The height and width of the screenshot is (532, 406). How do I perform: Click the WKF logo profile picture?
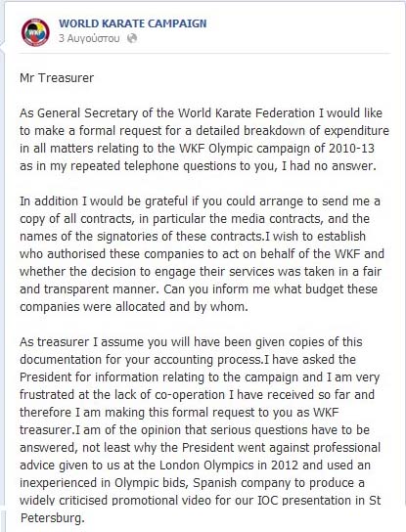pyautogui.click(x=35, y=32)
